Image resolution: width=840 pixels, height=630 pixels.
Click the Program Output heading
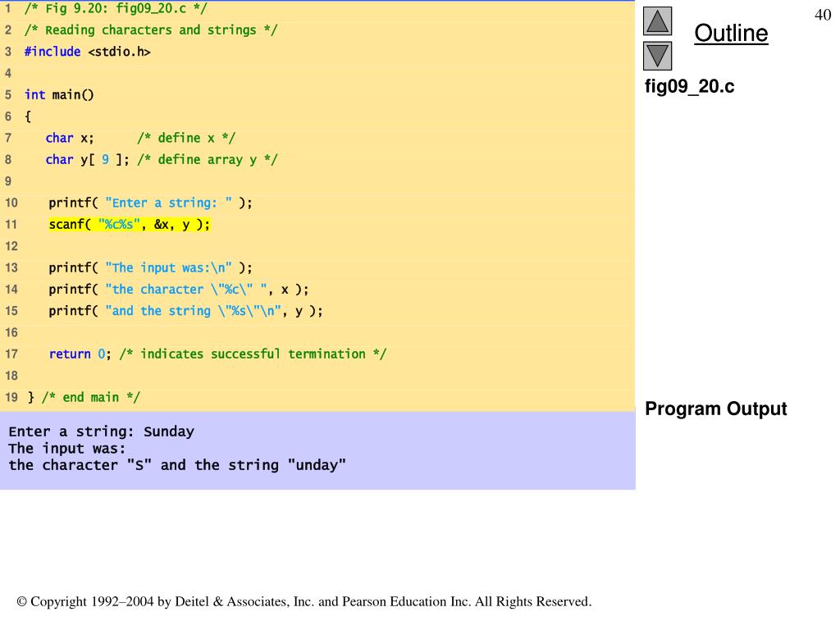click(x=715, y=409)
